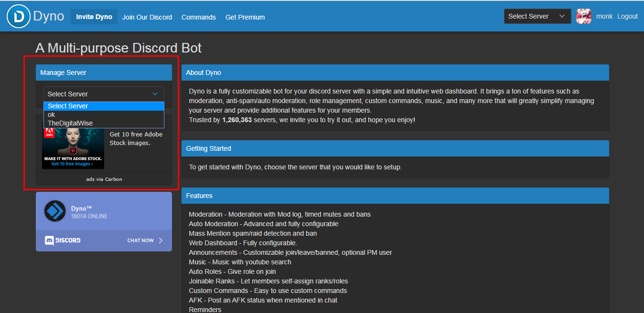Image resolution: width=644 pixels, height=313 pixels.
Task: Click the 'ads via Carbon' link
Action: pos(104,179)
